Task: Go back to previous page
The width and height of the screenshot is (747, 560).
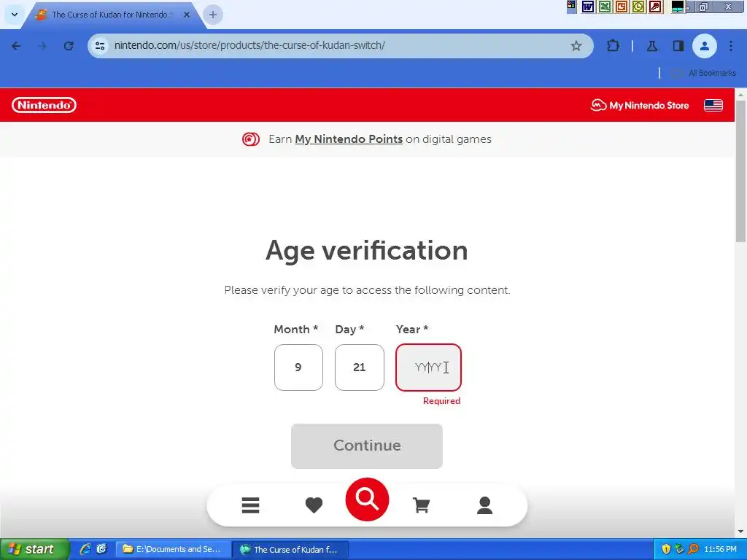Action: click(x=16, y=46)
